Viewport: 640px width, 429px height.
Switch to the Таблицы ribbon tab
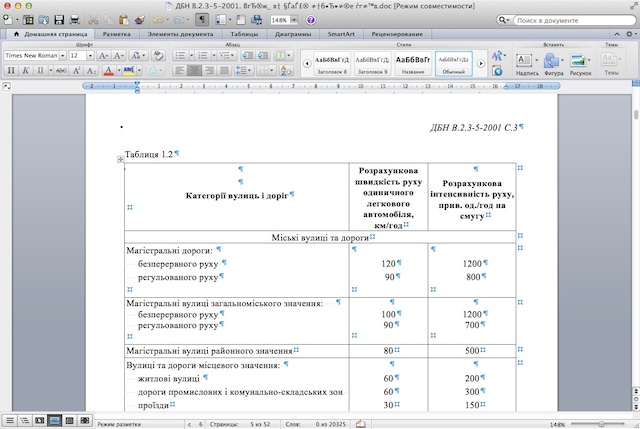[x=243, y=34]
